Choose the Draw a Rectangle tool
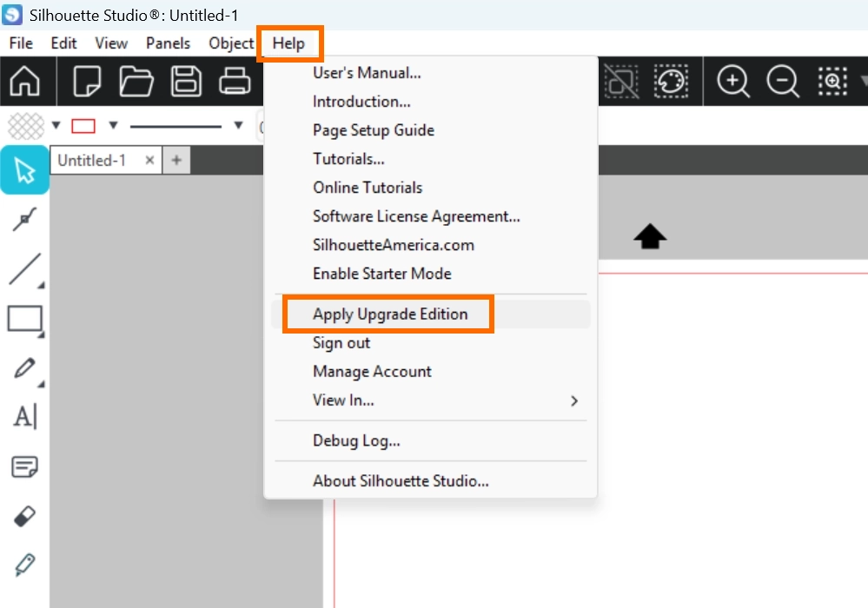868x608 pixels. pyautogui.click(x=24, y=319)
